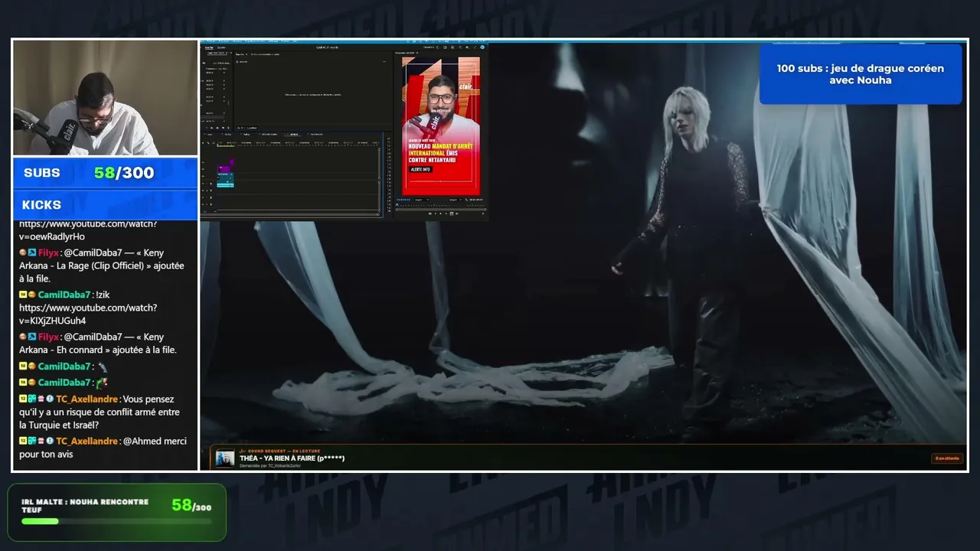
Task: Select the underlined tab in Premiere's top header
Action: pyautogui.click(x=209, y=47)
